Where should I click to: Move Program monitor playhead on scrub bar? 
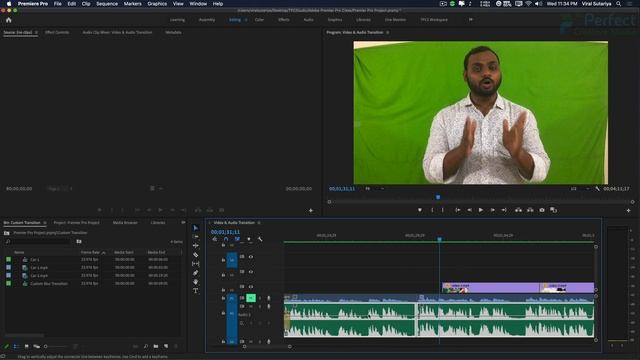438,197
